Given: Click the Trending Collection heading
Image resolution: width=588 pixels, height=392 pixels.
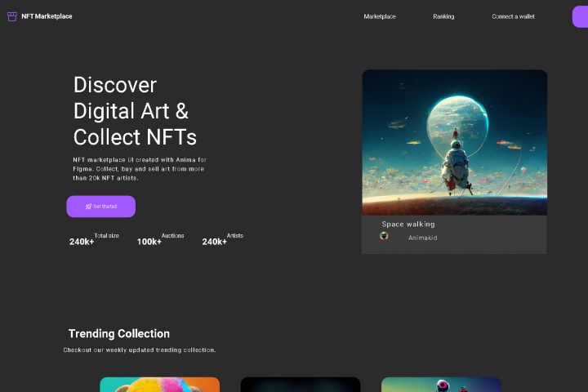Looking at the screenshot, I should tap(119, 333).
